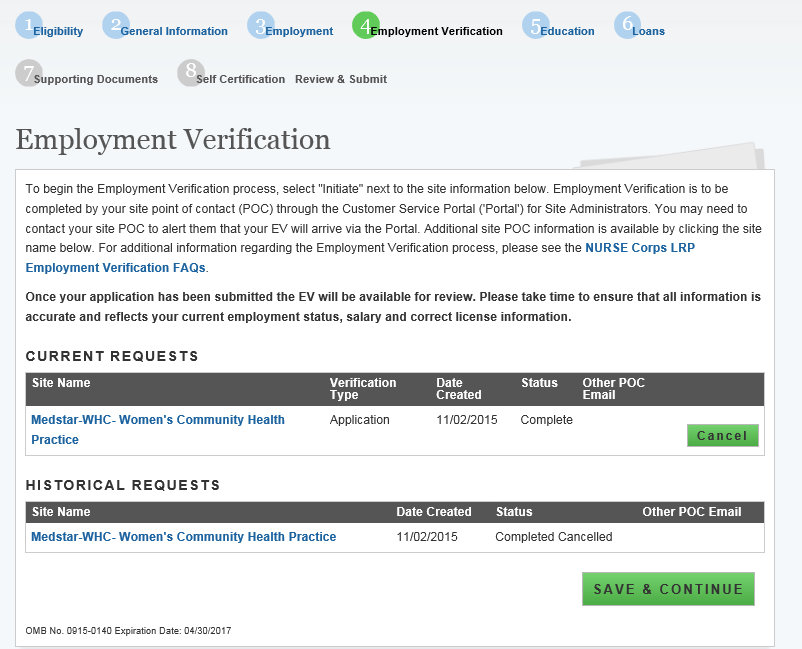Click the step 2 circle icon
The image size is (802, 649).
[116, 25]
